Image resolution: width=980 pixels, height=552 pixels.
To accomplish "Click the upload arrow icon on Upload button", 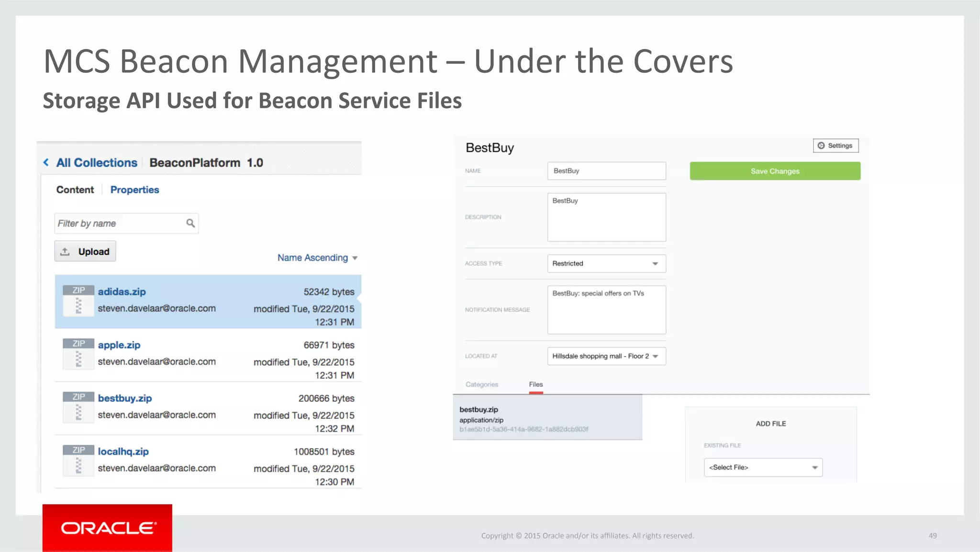I will pos(65,251).
